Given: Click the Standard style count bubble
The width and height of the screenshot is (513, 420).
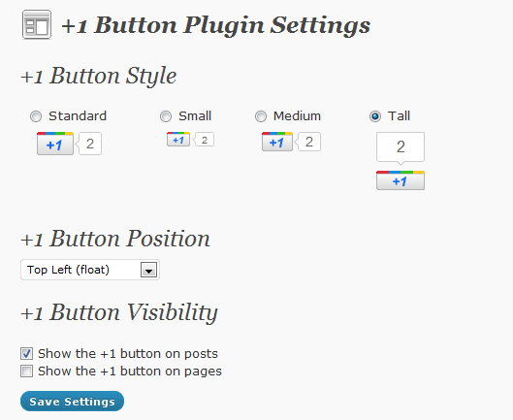Looking at the screenshot, I should click(x=88, y=144).
